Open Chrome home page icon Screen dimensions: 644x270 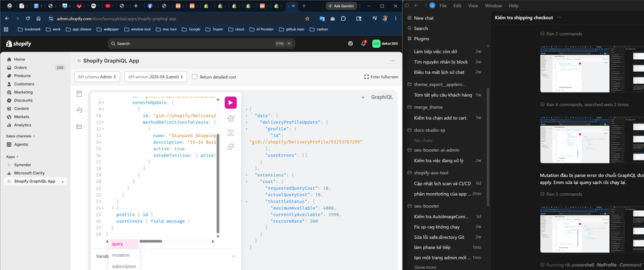click(x=38, y=18)
